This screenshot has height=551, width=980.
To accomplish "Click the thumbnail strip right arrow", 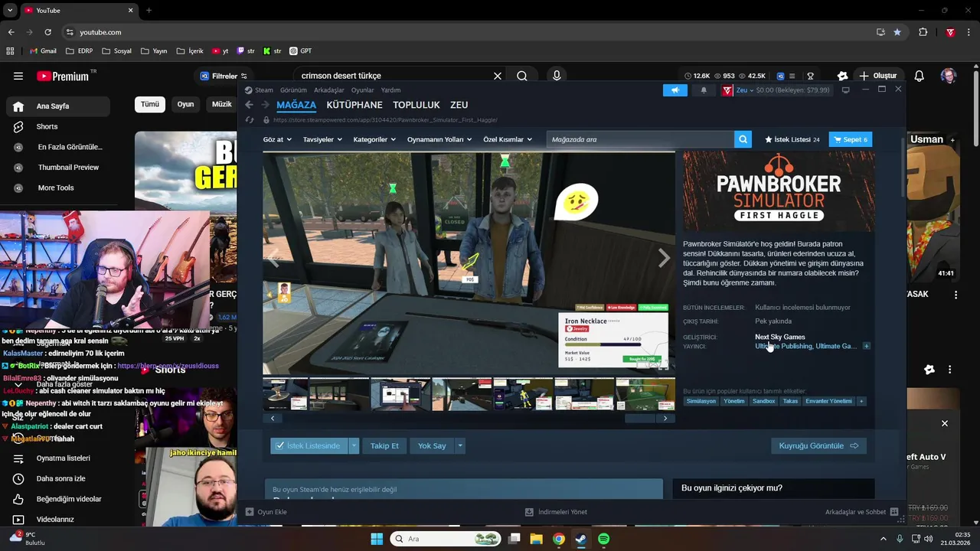I will [x=665, y=419].
